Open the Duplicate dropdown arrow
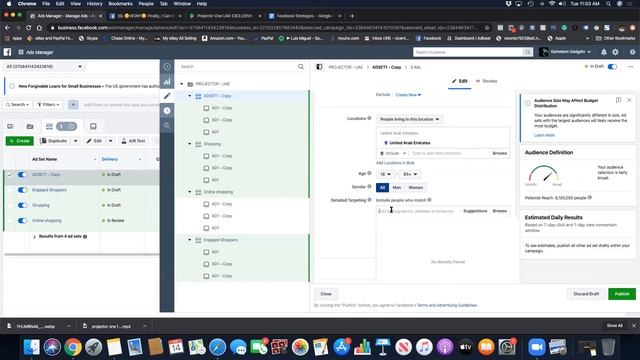This screenshot has width=640, height=360. point(75,141)
